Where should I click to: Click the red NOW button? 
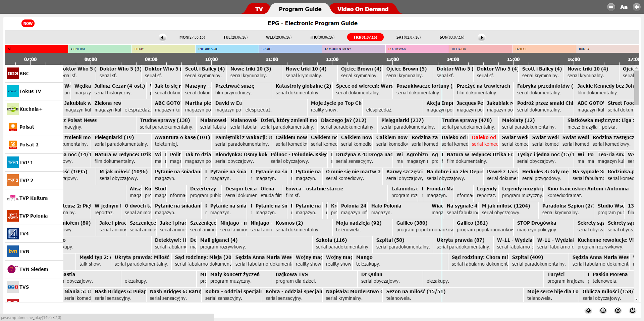click(28, 24)
